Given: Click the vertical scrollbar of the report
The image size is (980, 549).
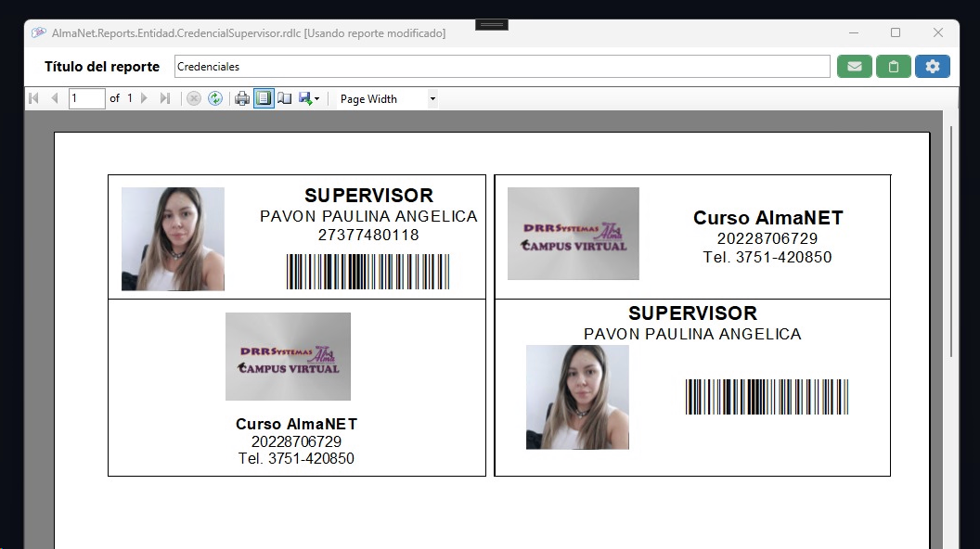Looking at the screenshot, I should (952, 241).
